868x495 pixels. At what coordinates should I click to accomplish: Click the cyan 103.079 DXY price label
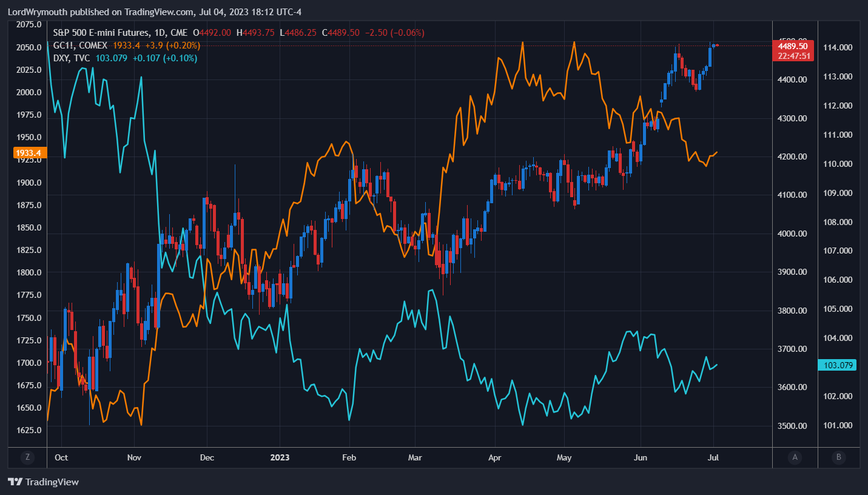point(837,365)
